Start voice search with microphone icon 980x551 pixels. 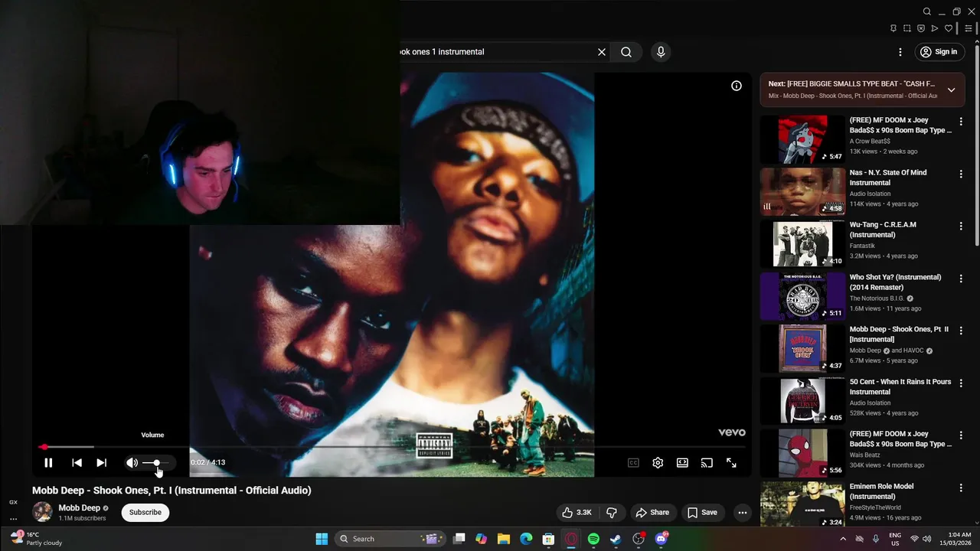tap(661, 52)
